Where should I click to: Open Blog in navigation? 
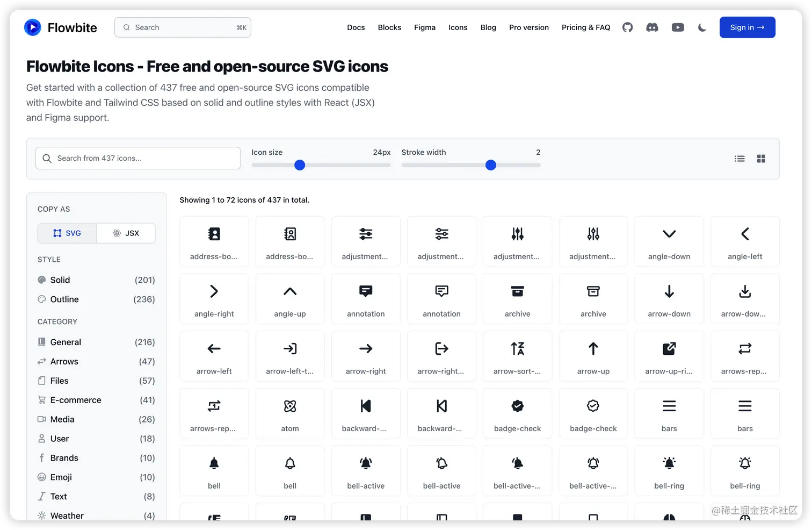pyautogui.click(x=488, y=27)
